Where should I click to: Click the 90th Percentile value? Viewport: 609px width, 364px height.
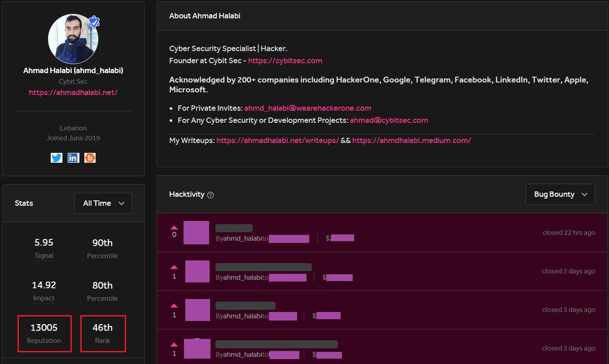pyautogui.click(x=103, y=242)
